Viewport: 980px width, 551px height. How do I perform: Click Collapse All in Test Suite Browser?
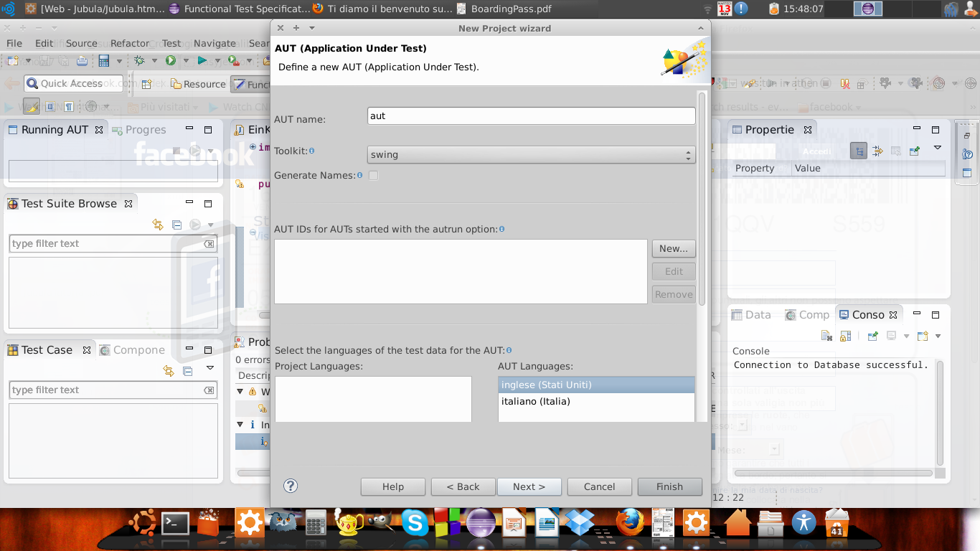coord(176,225)
